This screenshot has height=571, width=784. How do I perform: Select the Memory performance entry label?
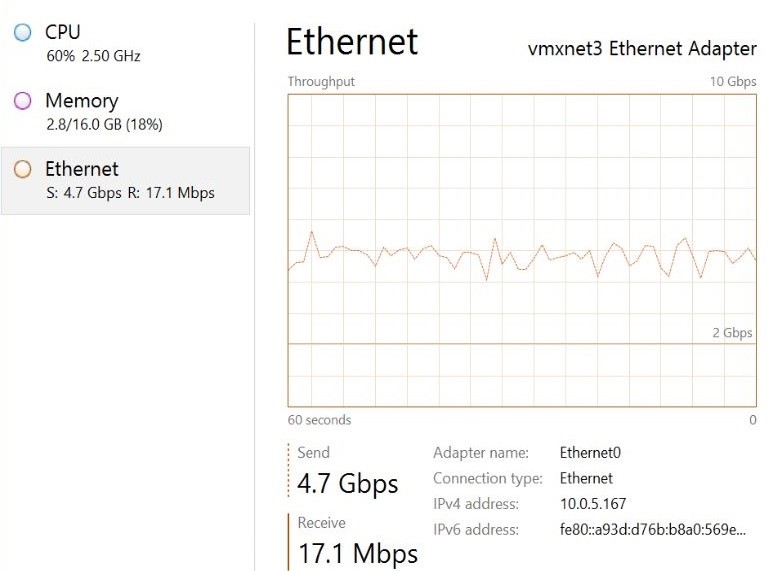tap(81, 101)
